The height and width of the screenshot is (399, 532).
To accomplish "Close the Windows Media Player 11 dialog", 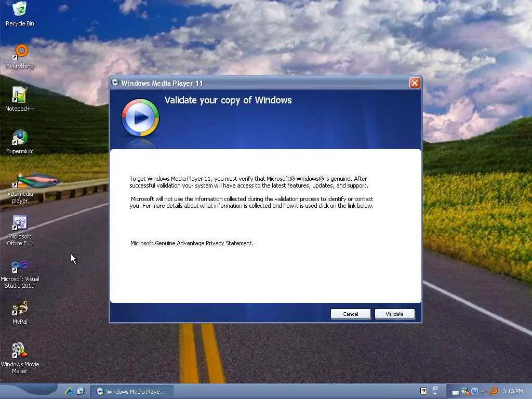I will click(415, 83).
